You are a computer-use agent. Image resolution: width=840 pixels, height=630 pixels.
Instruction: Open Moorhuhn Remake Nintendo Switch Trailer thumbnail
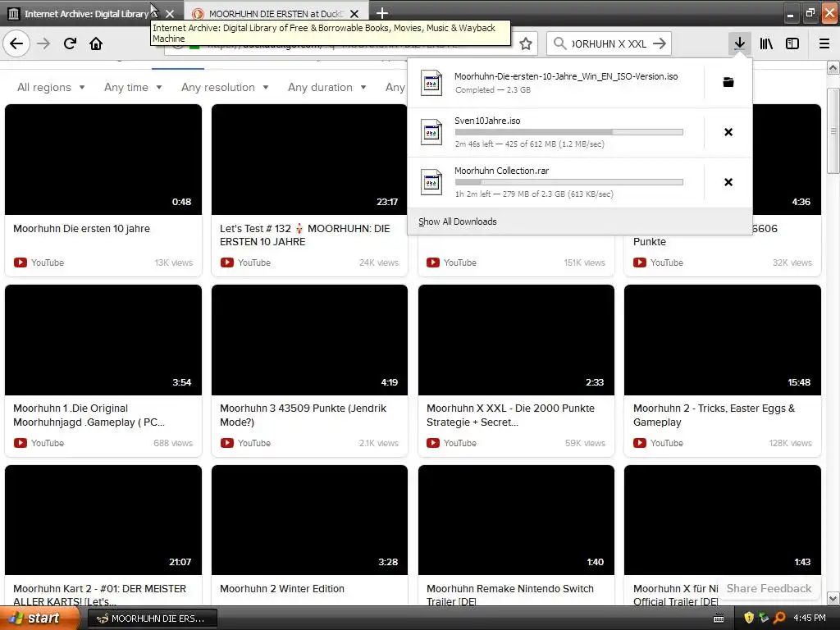tap(517, 520)
